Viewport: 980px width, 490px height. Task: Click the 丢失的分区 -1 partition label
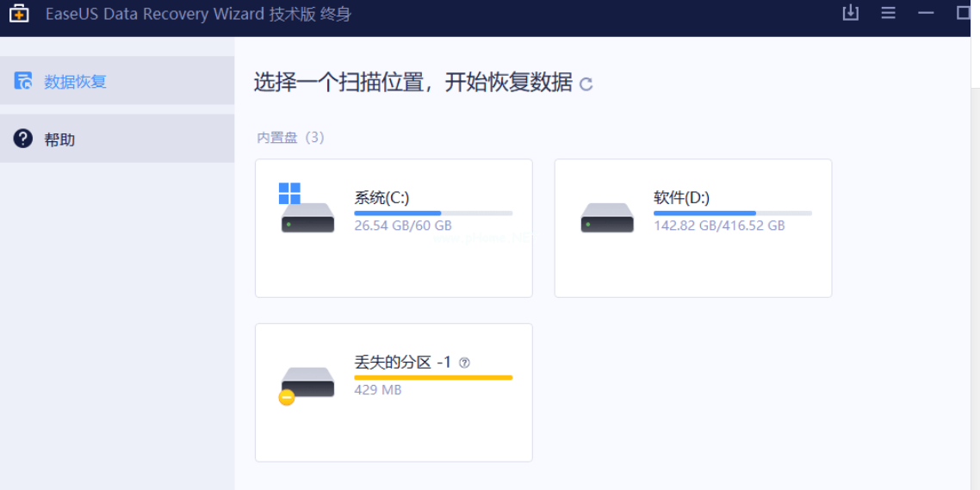403,363
